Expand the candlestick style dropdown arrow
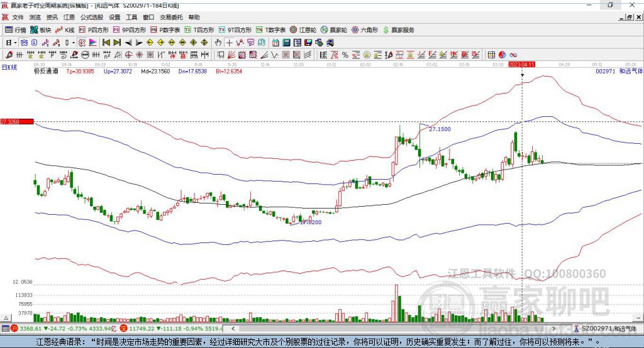The image size is (644, 348). (74, 43)
